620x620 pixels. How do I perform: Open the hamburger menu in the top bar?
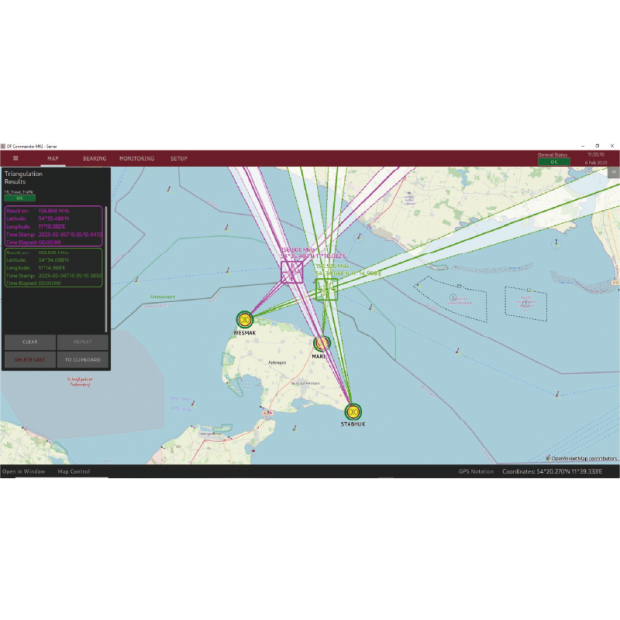coord(15,158)
